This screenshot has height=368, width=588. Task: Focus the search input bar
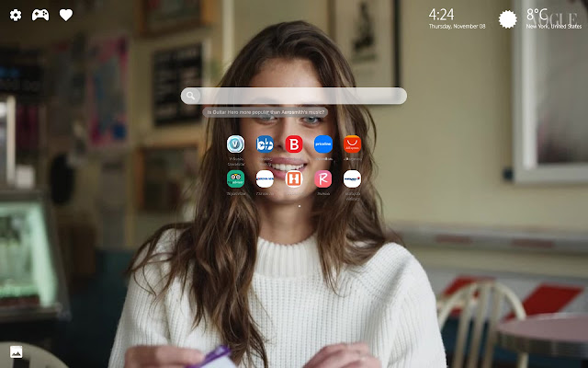tap(294, 96)
